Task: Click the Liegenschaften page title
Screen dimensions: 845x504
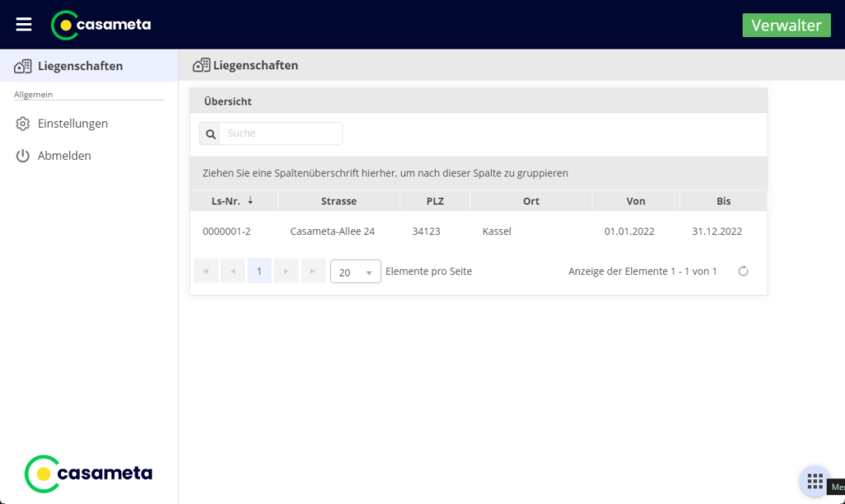Action: (x=256, y=65)
